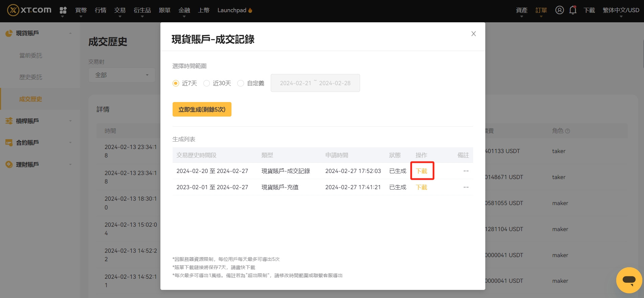Screen dimensions: 644x298
Task: Close the 成交記錄 dialog
Action: point(473,33)
